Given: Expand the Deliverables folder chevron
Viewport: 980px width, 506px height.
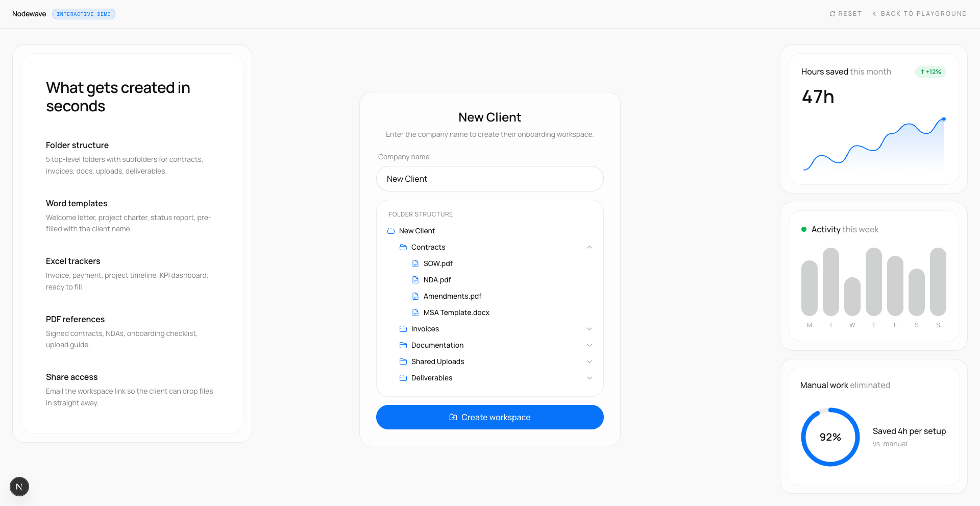Looking at the screenshot, I should [590, 378].
